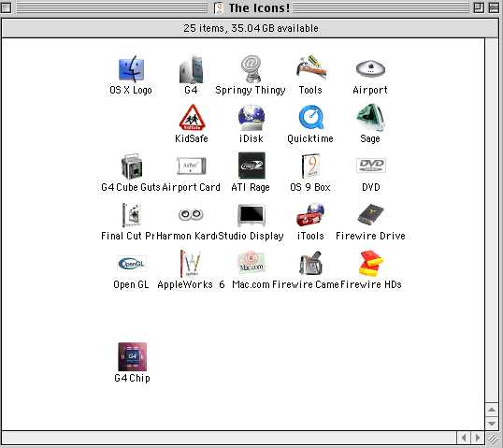This screenshot has height=448, width=503.
Task: Select the Airport base station icon
Action: [x=370, y=68]
